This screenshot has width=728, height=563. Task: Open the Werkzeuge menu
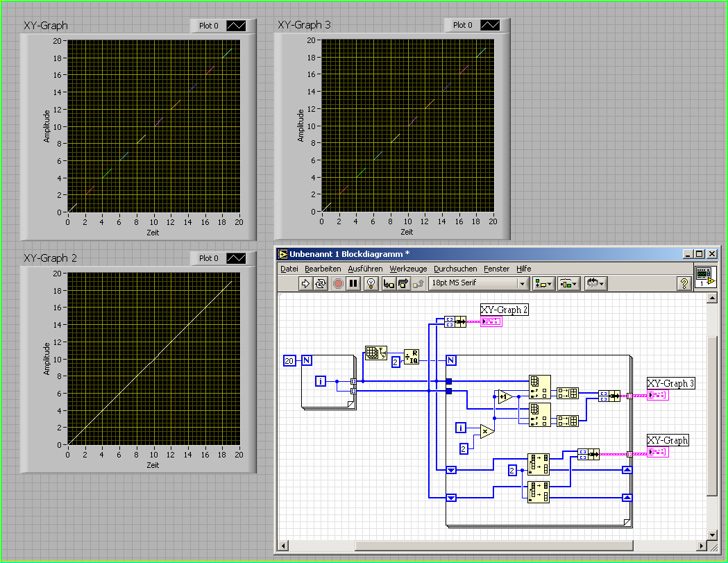[x=408, y=269]
